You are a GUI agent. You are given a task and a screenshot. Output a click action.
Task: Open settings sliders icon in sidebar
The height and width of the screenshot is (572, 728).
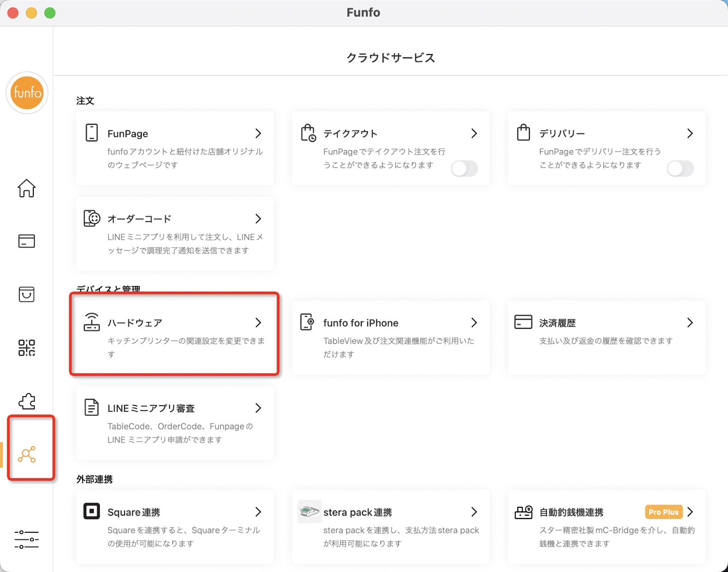click(x=26, y=539)
